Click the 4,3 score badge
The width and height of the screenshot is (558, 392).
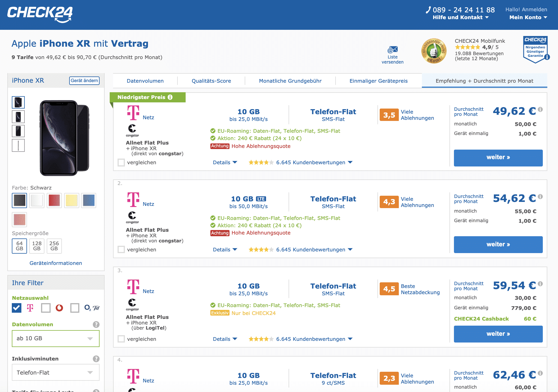coord(389,202)
